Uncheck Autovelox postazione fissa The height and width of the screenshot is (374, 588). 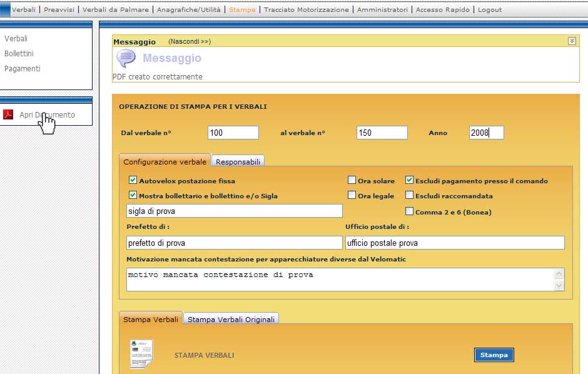(x=133, y=180)
